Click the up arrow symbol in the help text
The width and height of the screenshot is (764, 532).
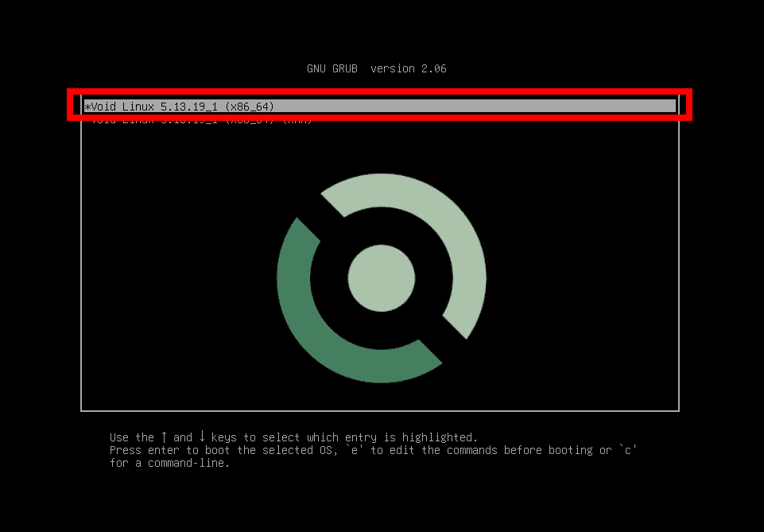pyautogui.click(x=165, y=437)
